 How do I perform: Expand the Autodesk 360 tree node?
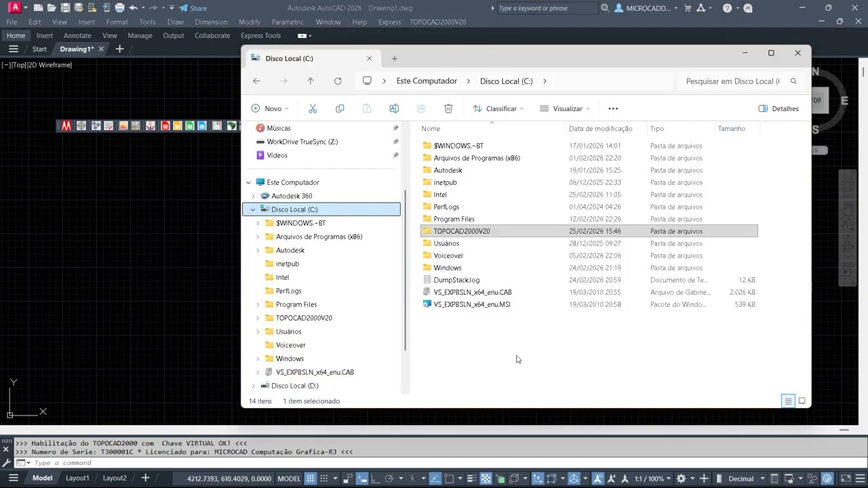[x=254, y=196]
